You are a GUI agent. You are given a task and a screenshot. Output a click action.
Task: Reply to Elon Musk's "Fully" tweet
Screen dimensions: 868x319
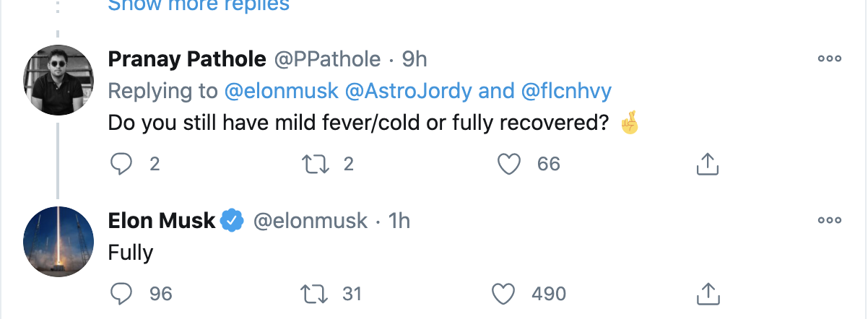click(121, 294)
